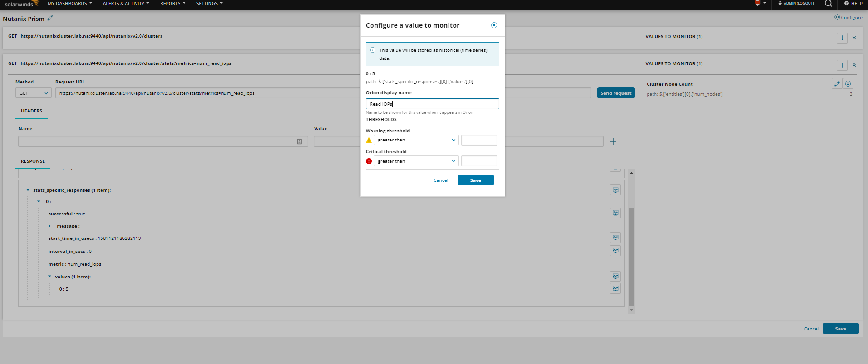This screenshot has width=868, height=364.
Task: Open the clusters request three-dot menu
Action: pos(842,38)
